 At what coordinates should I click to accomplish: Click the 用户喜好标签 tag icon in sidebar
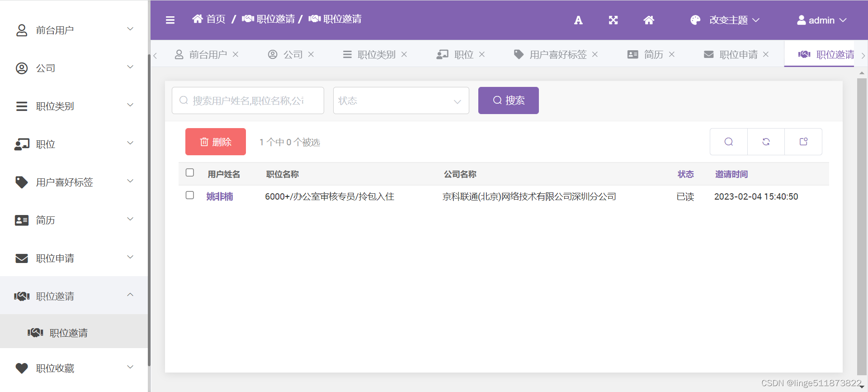pyautogui.click(x=22, y=182)
